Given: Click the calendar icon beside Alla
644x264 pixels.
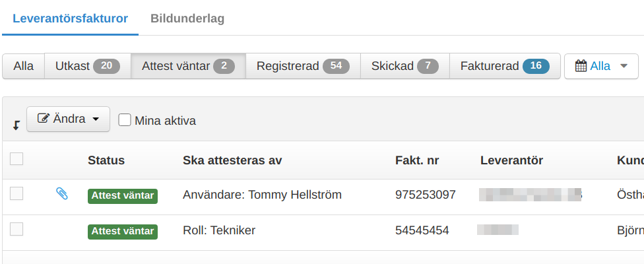Looking at the screenshot, I should pos(581,66).
